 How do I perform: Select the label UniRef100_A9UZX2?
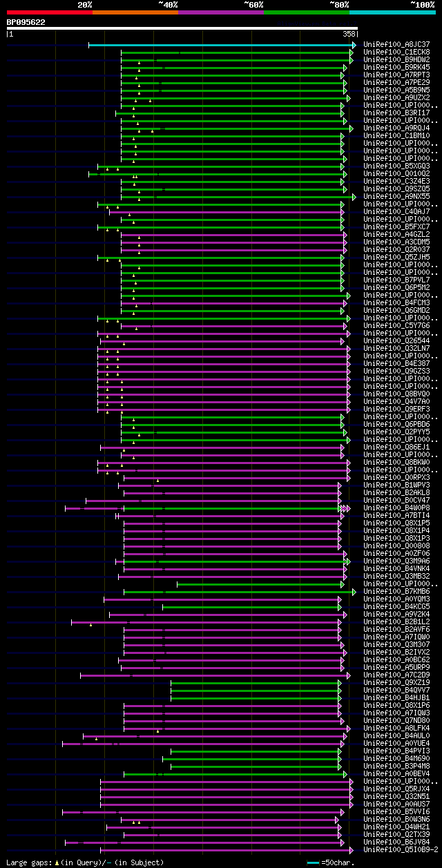pyautogui.click(x=396, y=97)
